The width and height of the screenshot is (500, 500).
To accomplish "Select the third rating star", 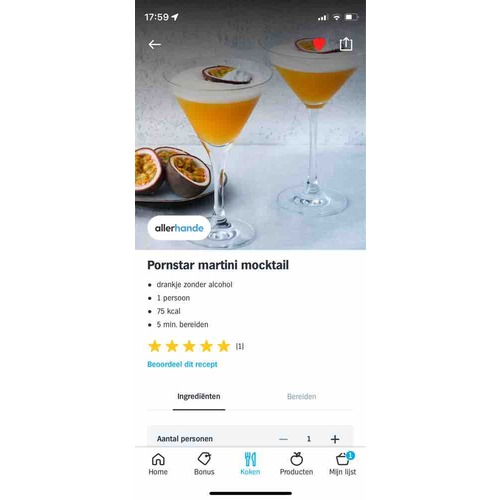I will click(x=189, y=346).
